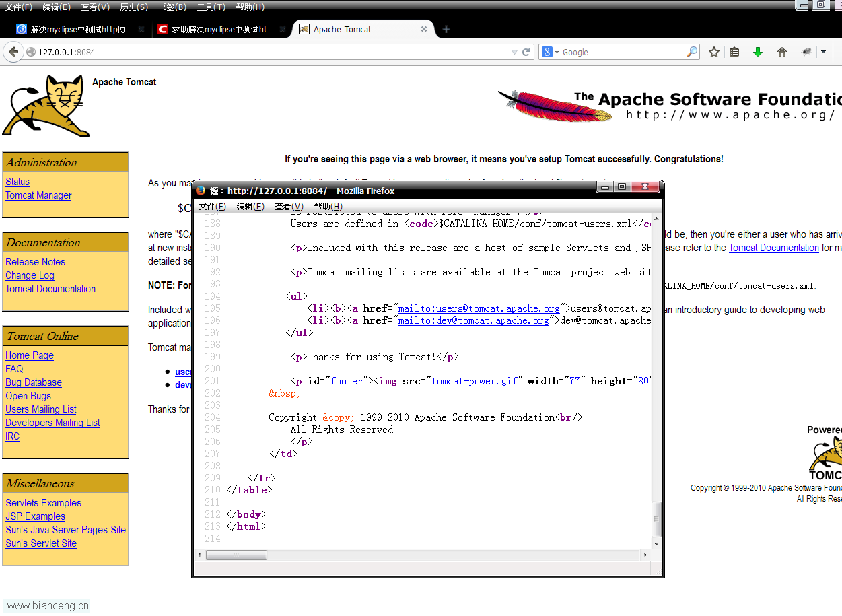
Task: Open the bookmarks list icon
Action: [x=734, y=52]
